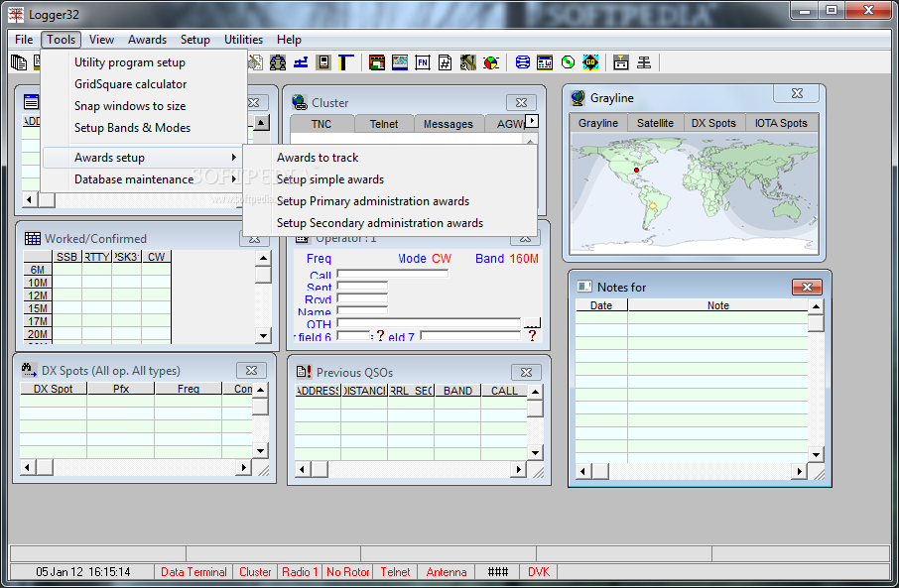899x588 pixels.
Task: Click Antenna in status bar
Action: (447, 571)
